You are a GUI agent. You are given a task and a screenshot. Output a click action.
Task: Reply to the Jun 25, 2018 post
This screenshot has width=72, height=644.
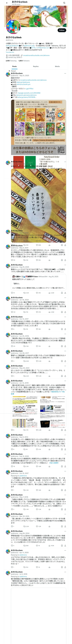pyautogui.click(x=12, y=346)
